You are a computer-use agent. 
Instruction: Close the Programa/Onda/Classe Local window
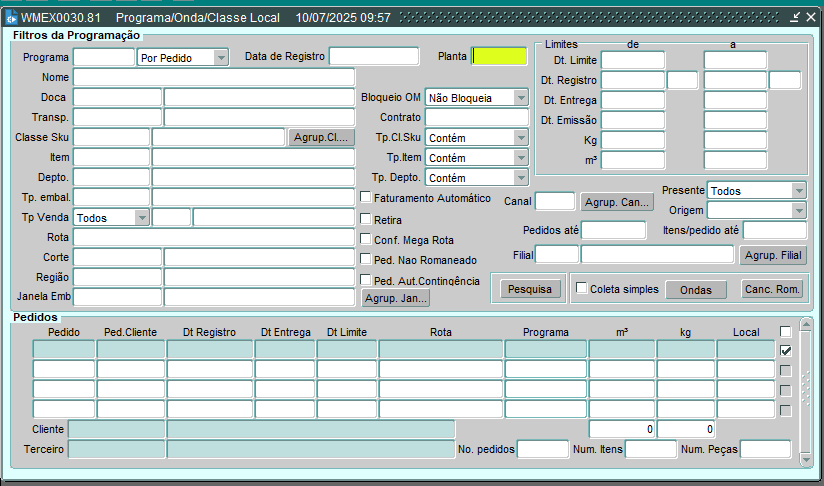[x=811, y=17]
